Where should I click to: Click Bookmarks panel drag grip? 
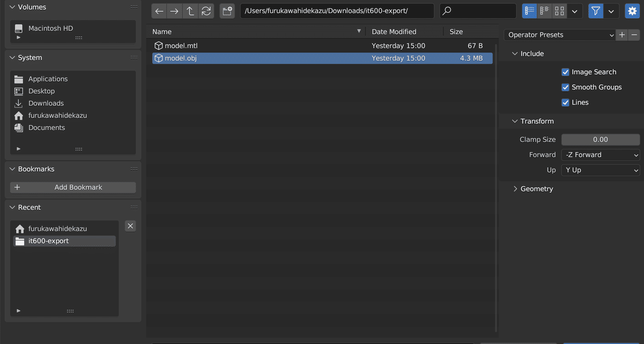pos(134,169)
